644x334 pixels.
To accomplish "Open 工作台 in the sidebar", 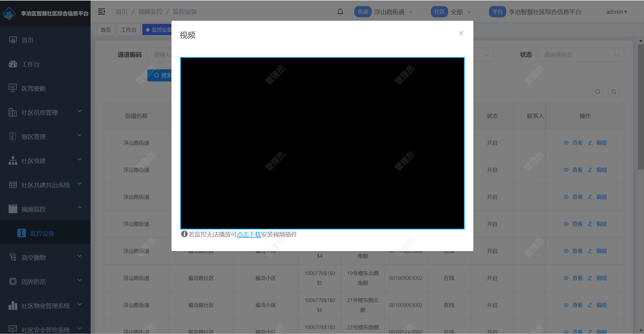I will click(45, 64).
